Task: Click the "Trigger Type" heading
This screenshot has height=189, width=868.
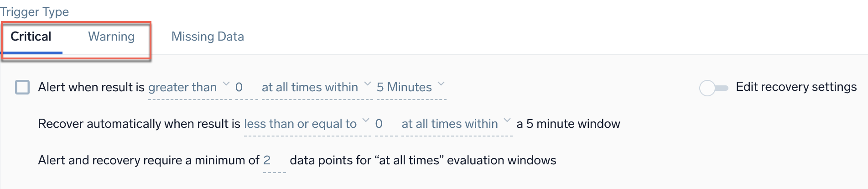Action: [x=35, y=12]
